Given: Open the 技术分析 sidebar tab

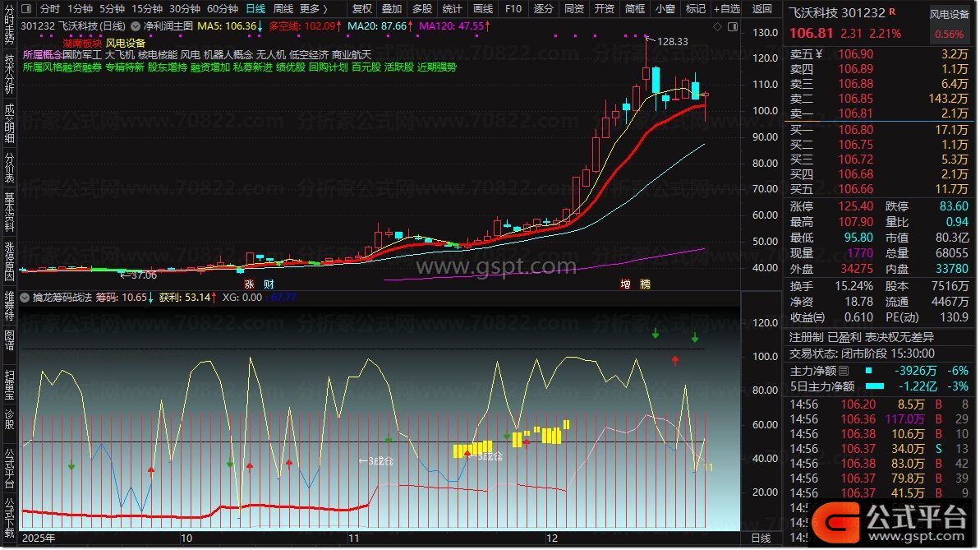Looking at the screenshot, I should [9, 72].
